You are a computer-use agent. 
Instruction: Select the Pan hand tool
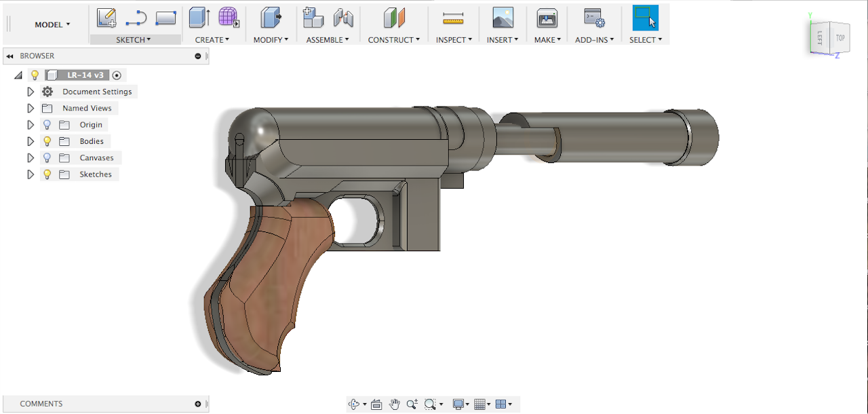(395, 404)
